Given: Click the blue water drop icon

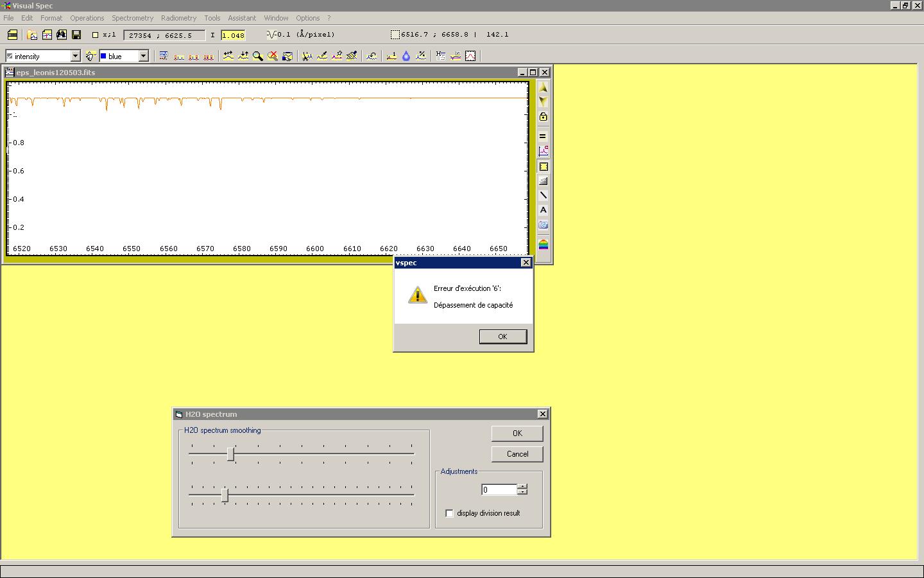Looking at the screenshot, I should coord(406,57).
